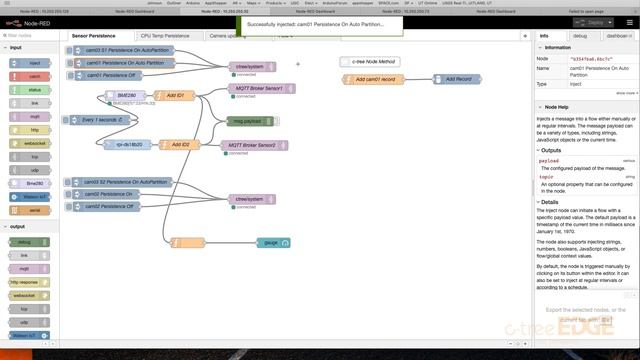640x360 pixels.
Task: Select the udp node under input palette
Action: click(x=30, y=170)
